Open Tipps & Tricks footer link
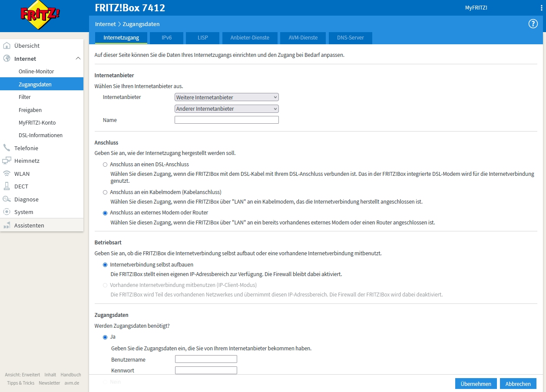 pos(21,383)
